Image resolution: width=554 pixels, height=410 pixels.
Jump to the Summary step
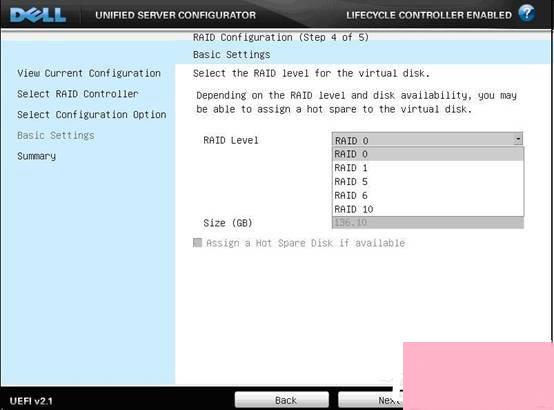(x=36, y=156)
